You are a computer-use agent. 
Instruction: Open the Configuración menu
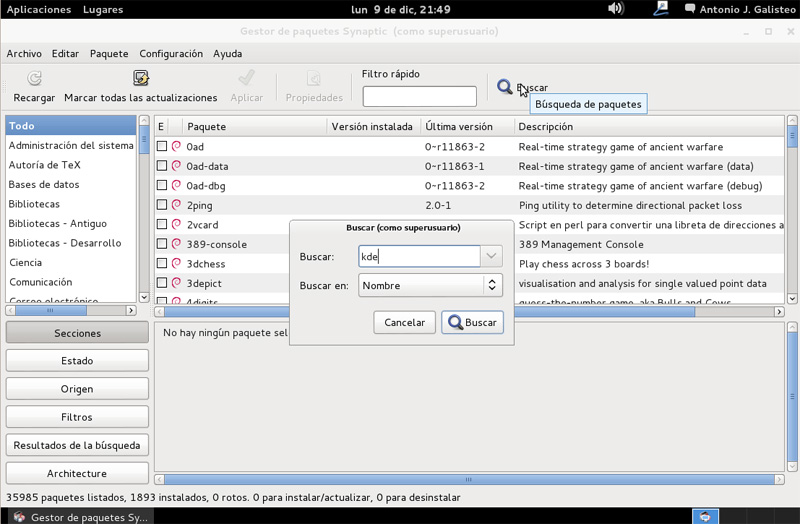pyautogui.click(x=171, y=54)
